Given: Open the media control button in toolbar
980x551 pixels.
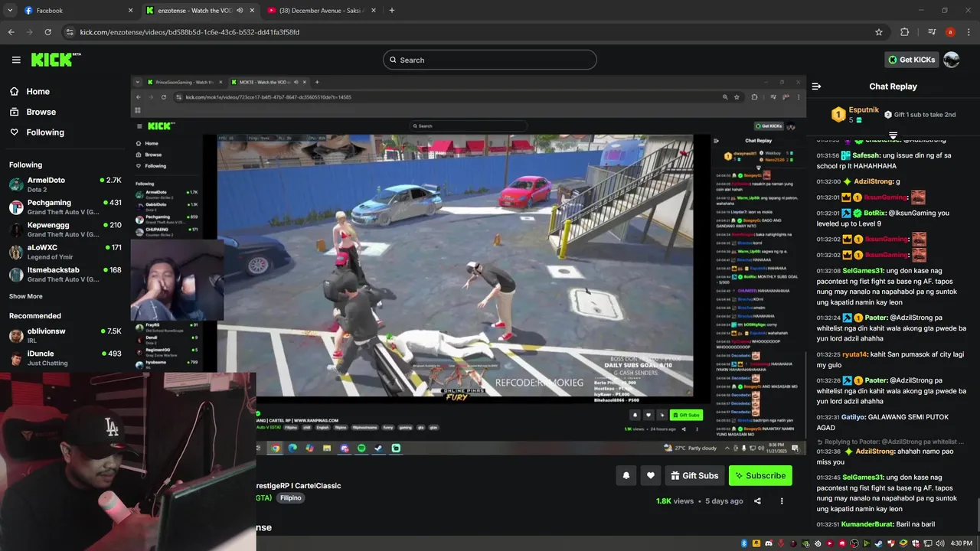Looking at the screenshot, I should coord(932,32).
